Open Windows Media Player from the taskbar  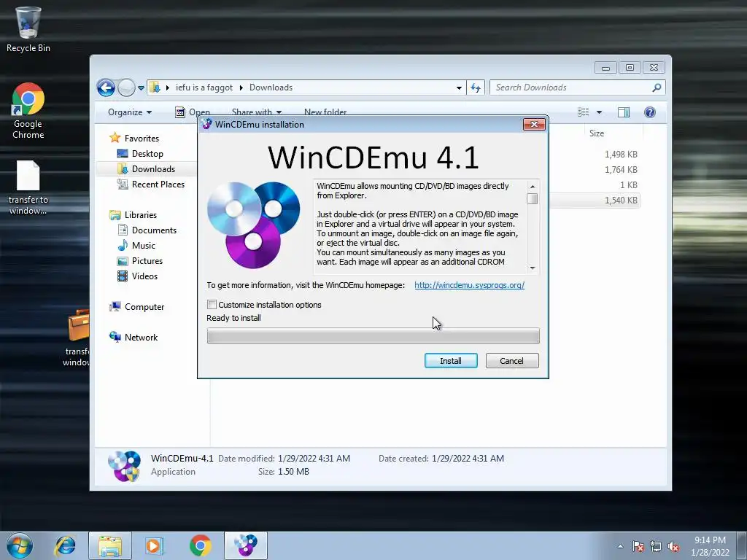tap(155, 545)
